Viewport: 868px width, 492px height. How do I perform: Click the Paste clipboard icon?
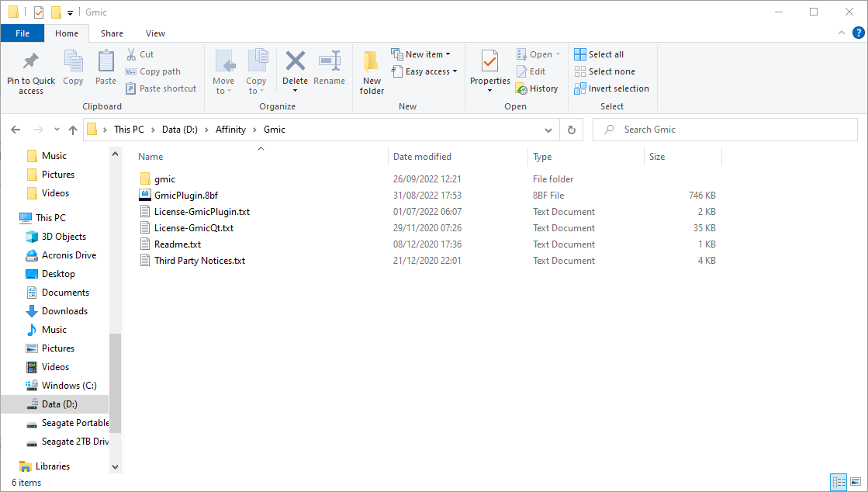point(105,61)
